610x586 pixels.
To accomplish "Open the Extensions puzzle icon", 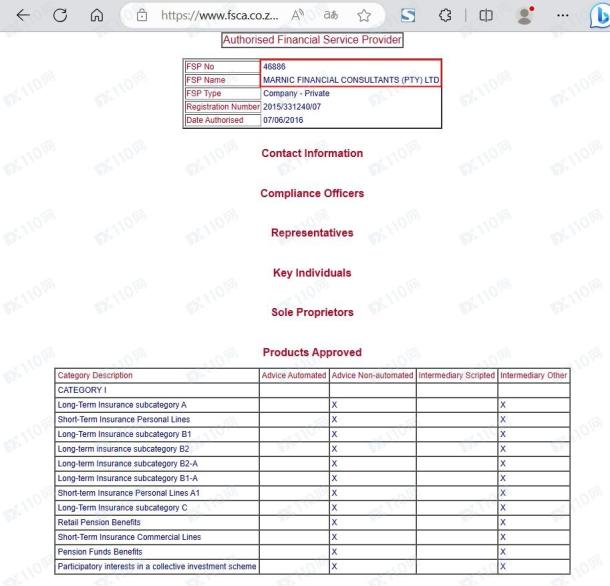I will point(445,16).
